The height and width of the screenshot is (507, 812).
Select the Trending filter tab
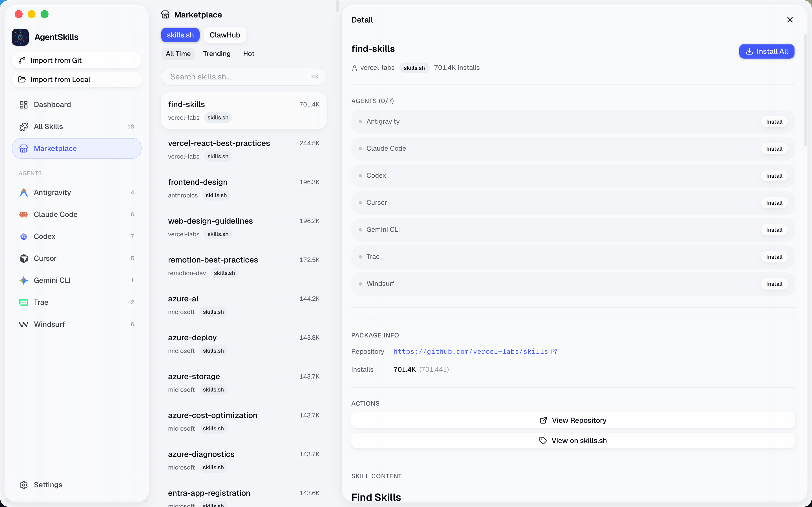pyautogui.click(x=217, y=54)
